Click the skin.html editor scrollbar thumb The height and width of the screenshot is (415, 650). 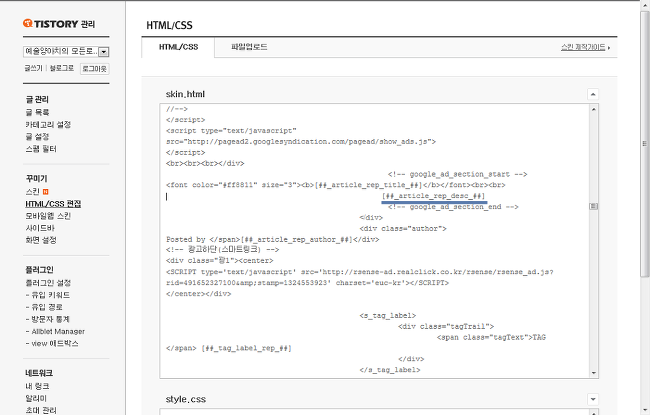coord(594,206)
